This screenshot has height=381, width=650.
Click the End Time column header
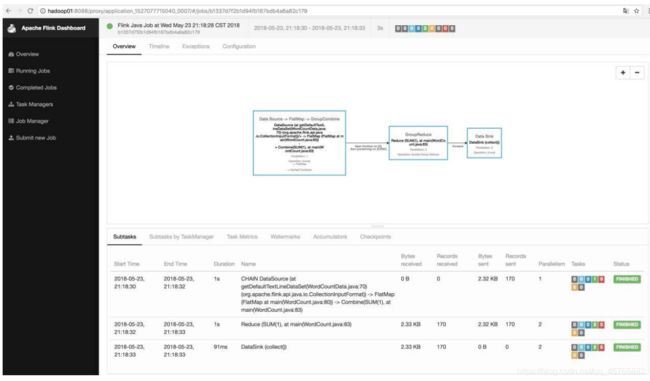(175, 264)
